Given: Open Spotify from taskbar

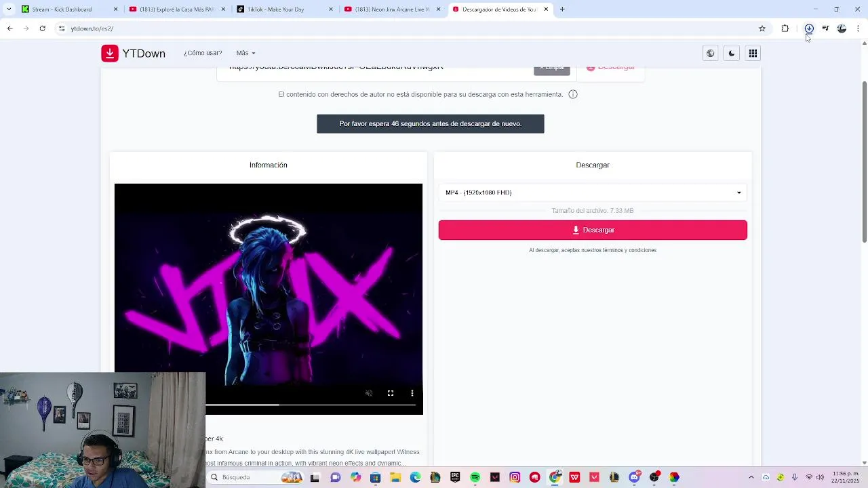Looking at the screenshot, I should tap(475, 477).
